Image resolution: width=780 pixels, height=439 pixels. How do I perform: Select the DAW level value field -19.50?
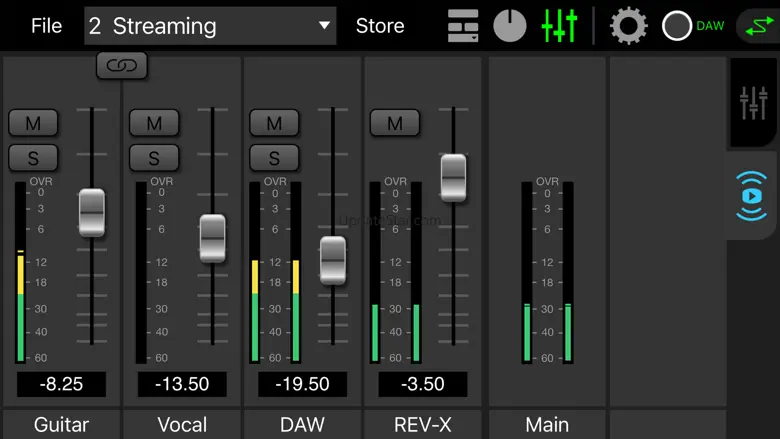pos(302,385)
